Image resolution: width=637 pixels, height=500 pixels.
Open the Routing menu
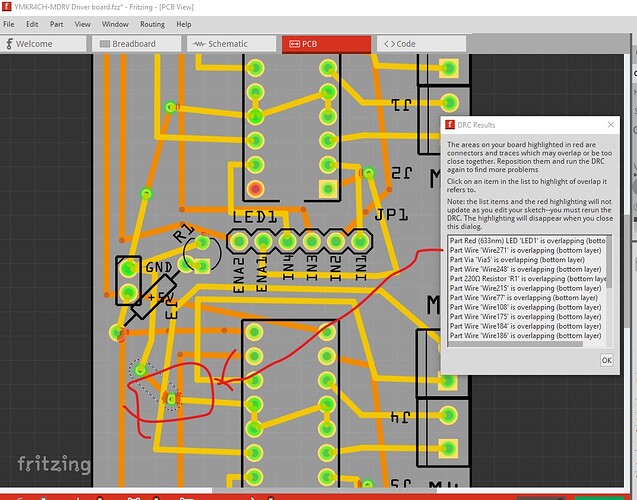tap(152, 24)
